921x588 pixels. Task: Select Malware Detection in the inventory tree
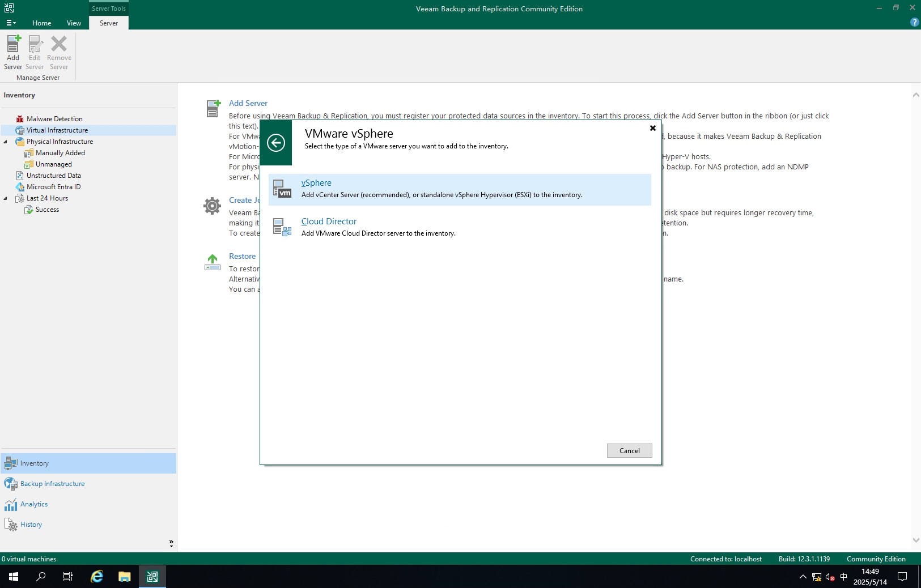coord(54,119)
